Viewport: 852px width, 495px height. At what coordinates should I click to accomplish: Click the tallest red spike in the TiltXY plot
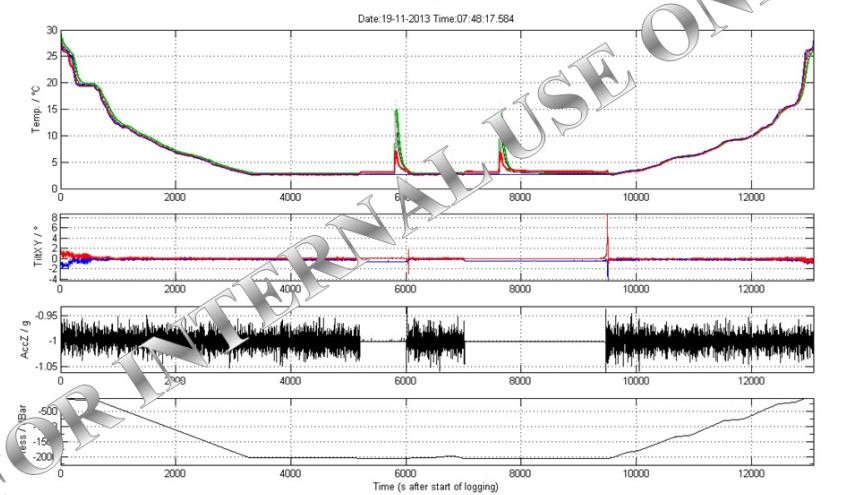607,220
